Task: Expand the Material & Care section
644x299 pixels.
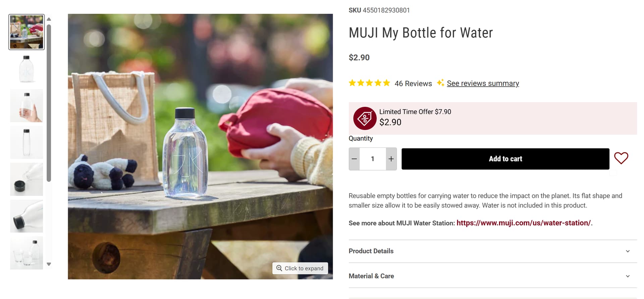Action: click(x=371, y=276)
